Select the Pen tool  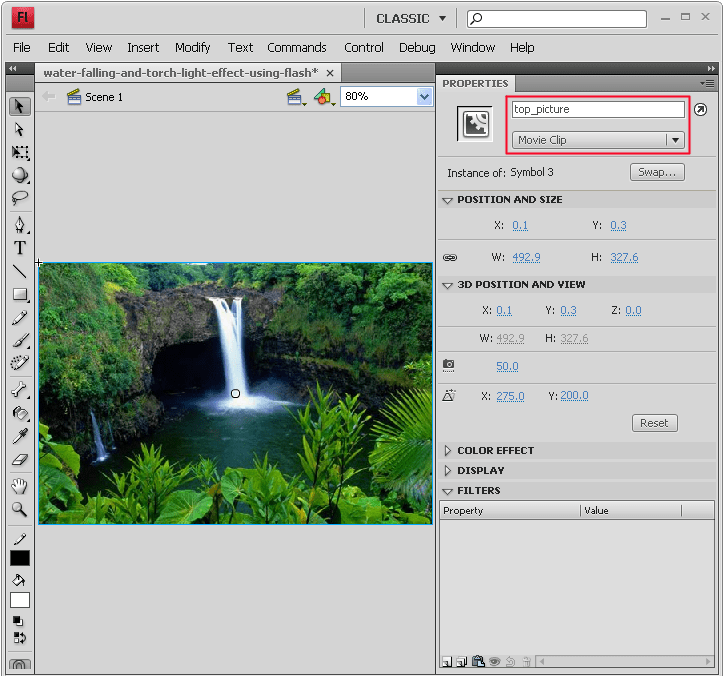[20, 225]
